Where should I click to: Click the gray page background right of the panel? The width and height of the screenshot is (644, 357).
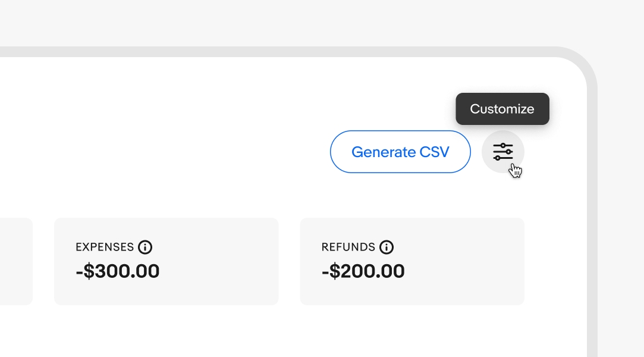621,208
